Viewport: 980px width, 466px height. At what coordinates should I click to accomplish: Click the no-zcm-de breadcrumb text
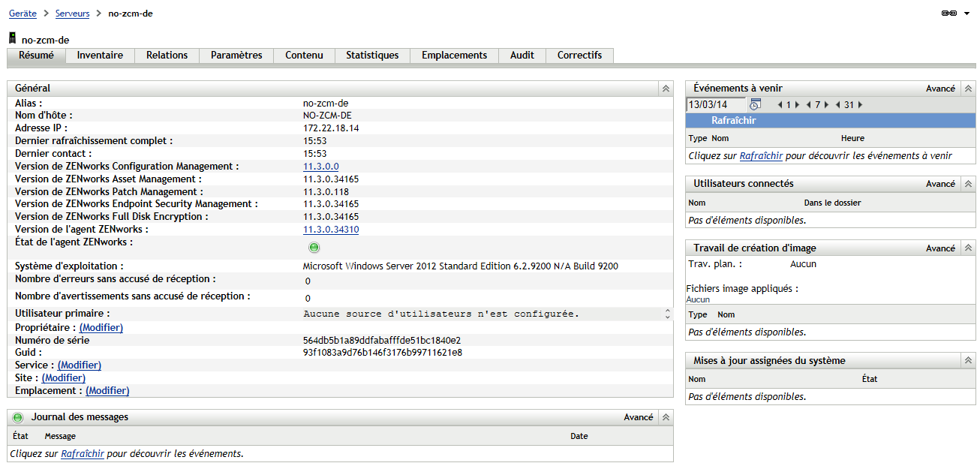click(x=131, y=14)
